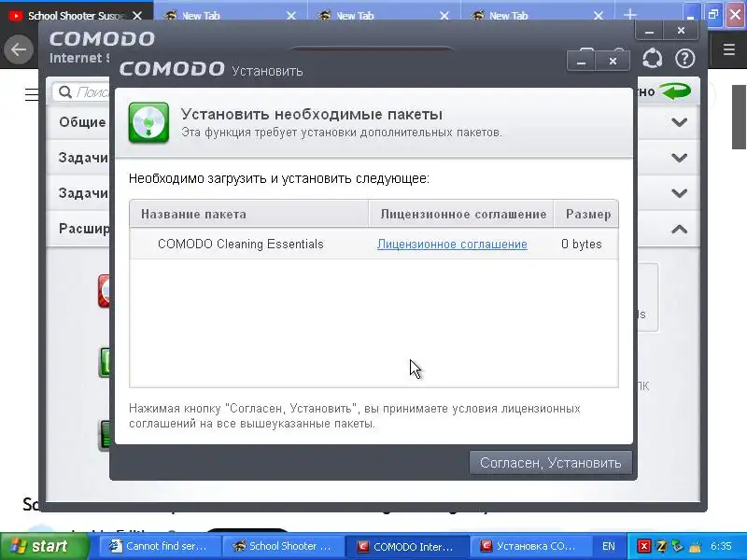Viewport: 747px width, 560px height.
Task: Click the EN language indicator
Action: click(x=609, y=546)
